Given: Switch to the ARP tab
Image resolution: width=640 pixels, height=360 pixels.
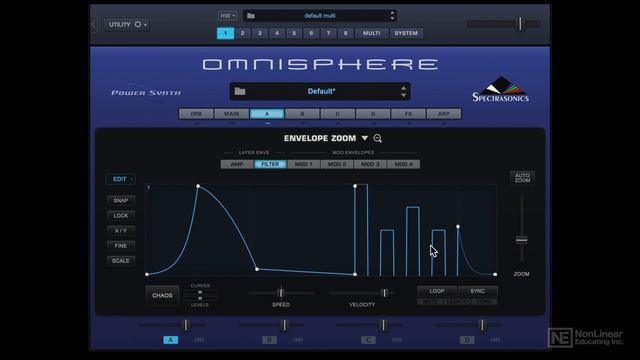Looking at the screenshot, I should [x=444, y=114].
